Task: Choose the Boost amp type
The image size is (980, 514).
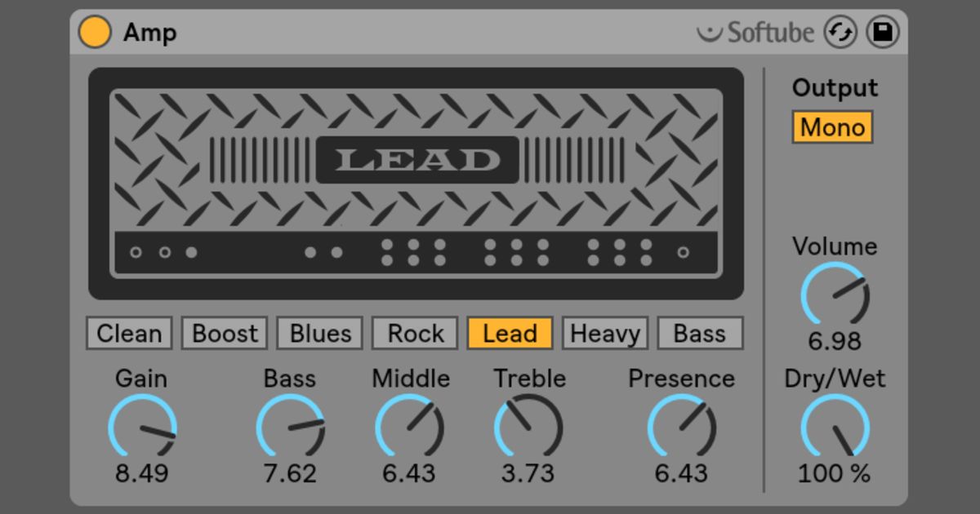Action: (x=224, y=333)
